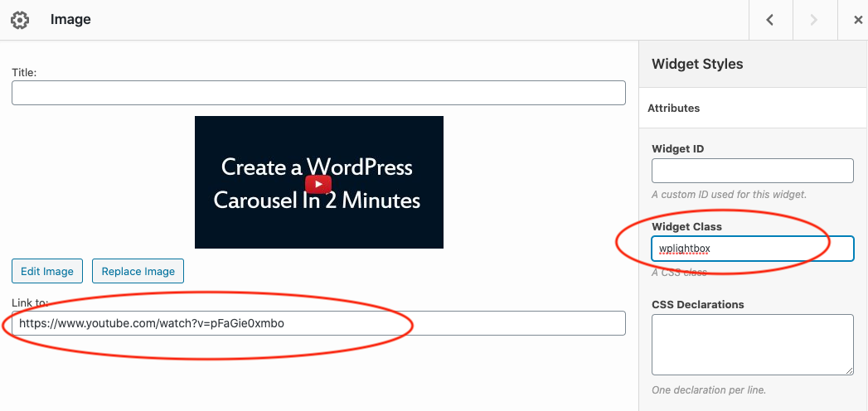This screenshot has width=868, height=411.
Task: Focus the Widget ID input box
Action: [x=752, y=171]
